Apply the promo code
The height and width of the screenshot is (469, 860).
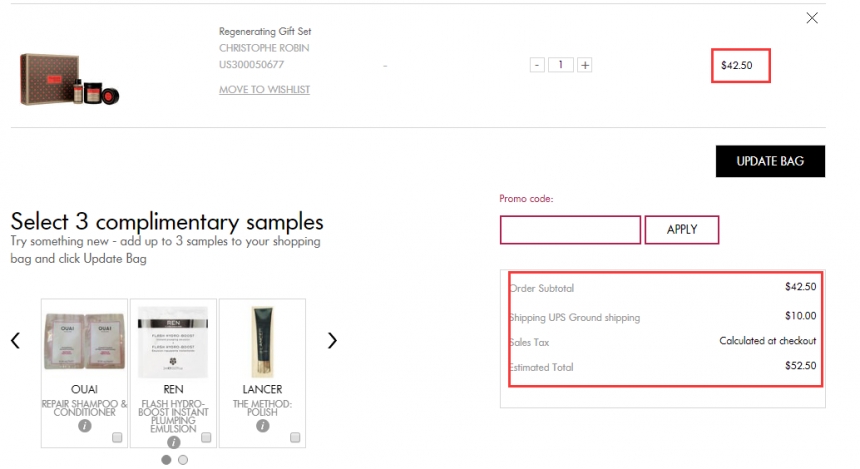pyautogui.click(x=682, y=230)
